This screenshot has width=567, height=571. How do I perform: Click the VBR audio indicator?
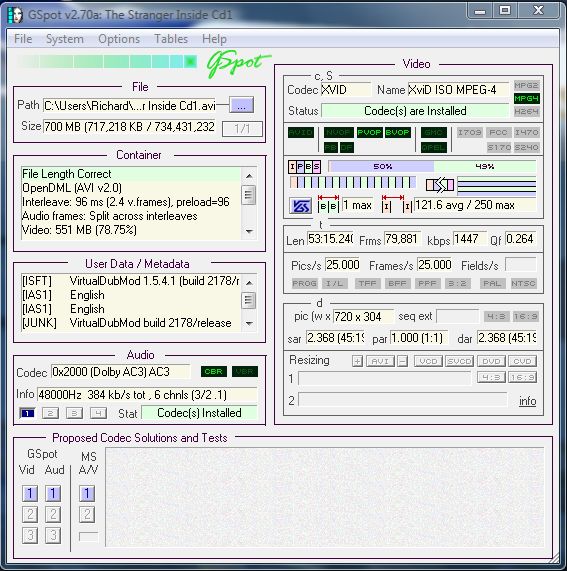(245, 371)
